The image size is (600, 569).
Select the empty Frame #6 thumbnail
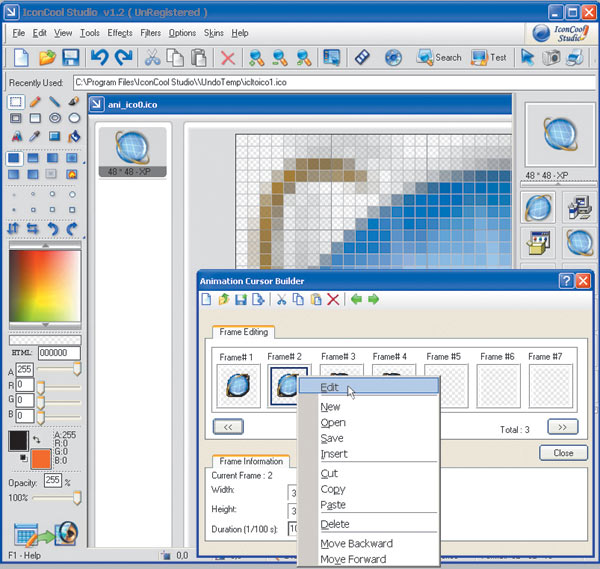tap(498, 386)
